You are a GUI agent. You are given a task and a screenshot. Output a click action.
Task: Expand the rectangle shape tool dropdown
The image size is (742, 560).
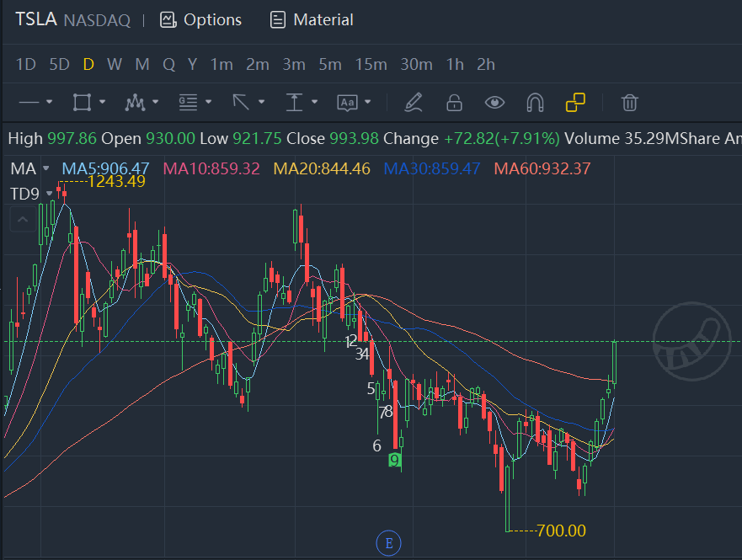pyautogui.click(x=102, y=102)
